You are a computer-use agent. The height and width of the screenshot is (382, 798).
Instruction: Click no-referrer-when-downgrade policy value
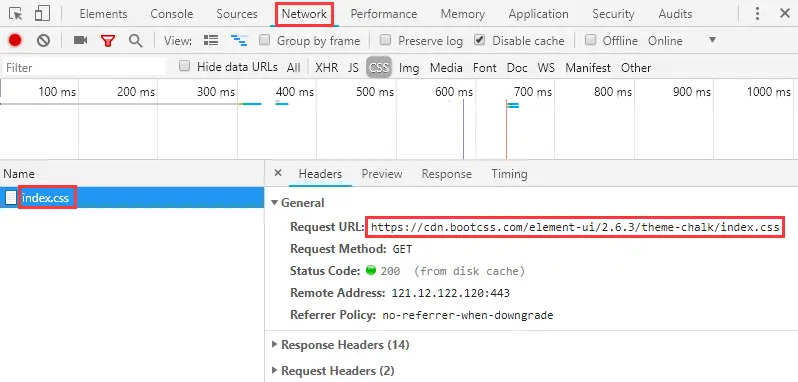[x=468, y=315]
